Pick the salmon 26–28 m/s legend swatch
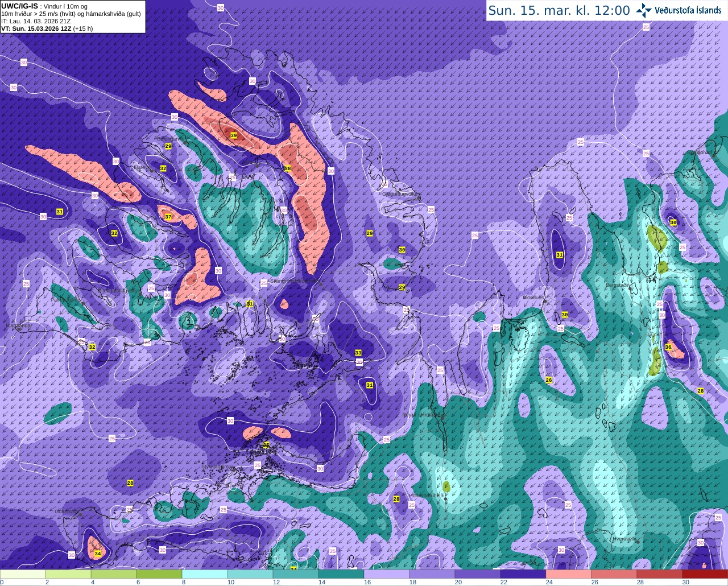Screen dimensions: 728x586 point(614,574)
